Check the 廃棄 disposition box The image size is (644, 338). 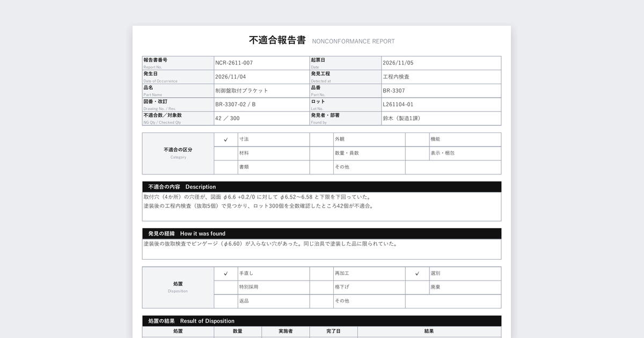pos(417,288)
